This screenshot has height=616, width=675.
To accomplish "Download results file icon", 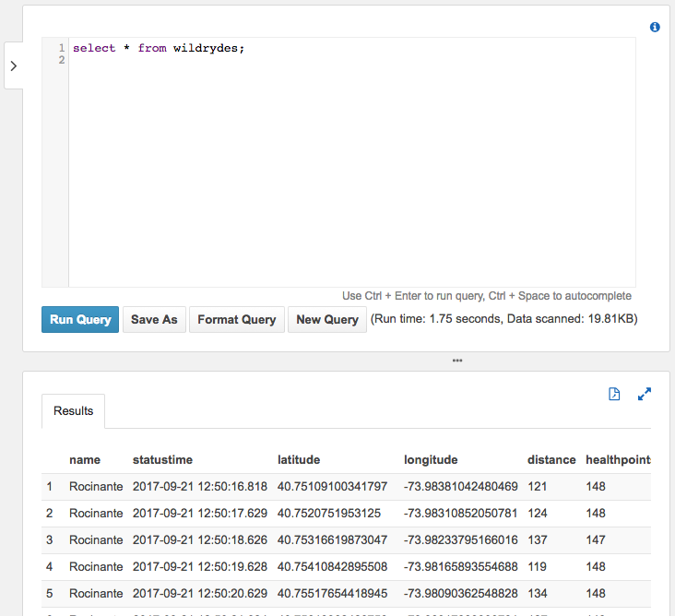I will [614, 394].
